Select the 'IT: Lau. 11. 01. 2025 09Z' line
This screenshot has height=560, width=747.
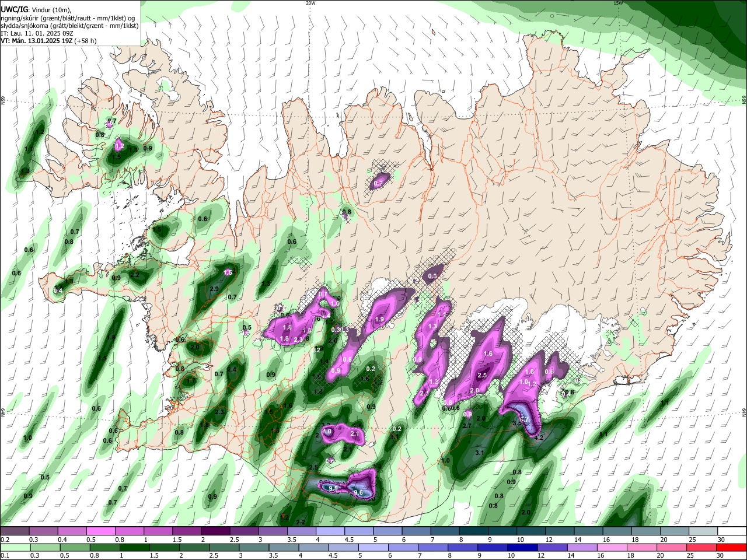(37, 33)
